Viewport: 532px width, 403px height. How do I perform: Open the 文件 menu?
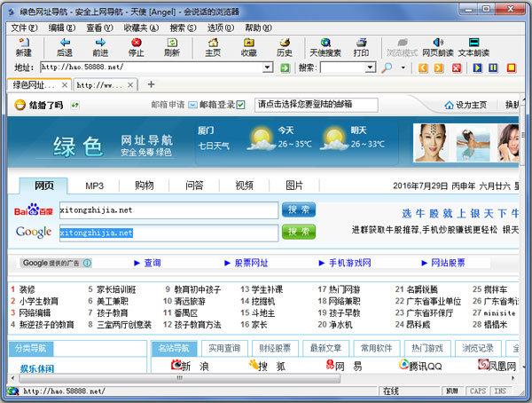tap(24, 28)
